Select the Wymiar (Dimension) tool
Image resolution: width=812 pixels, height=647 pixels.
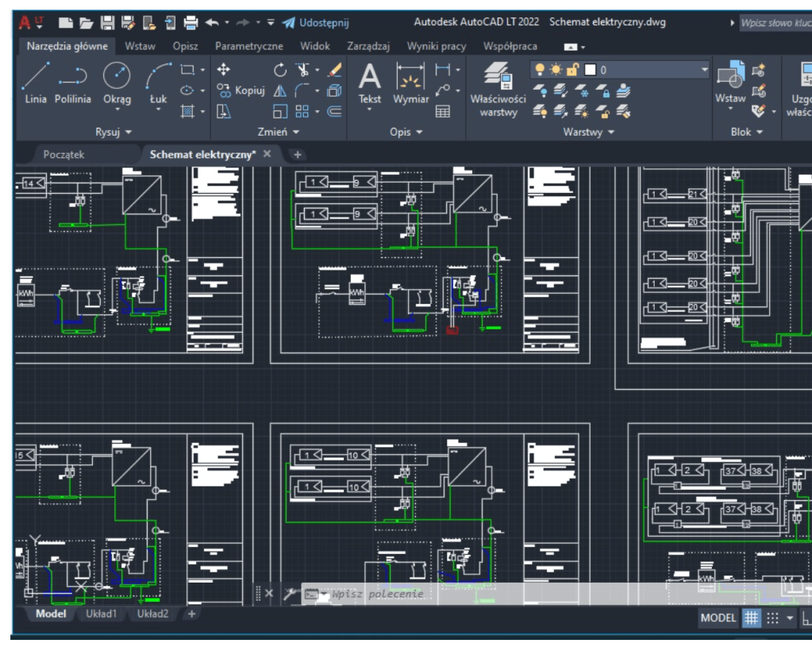(411, 84)
